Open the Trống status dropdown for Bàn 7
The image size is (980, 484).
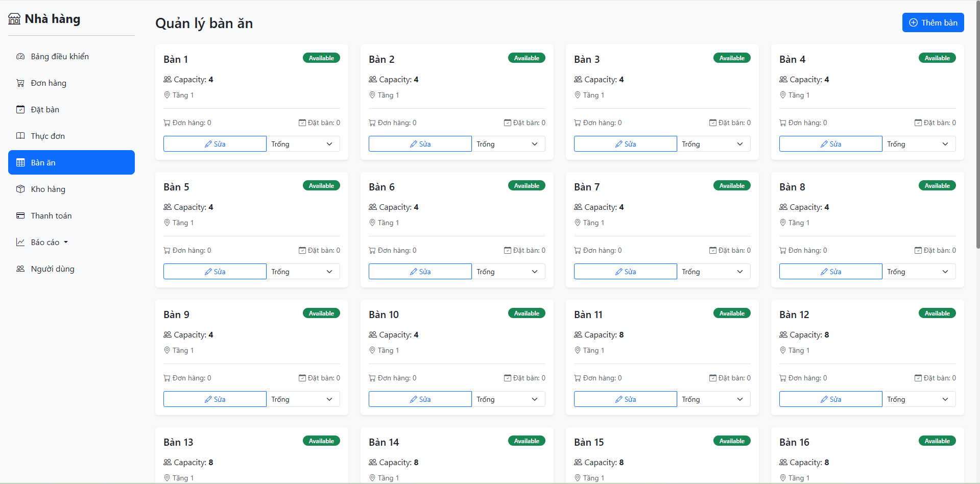(x=714, y=272)
